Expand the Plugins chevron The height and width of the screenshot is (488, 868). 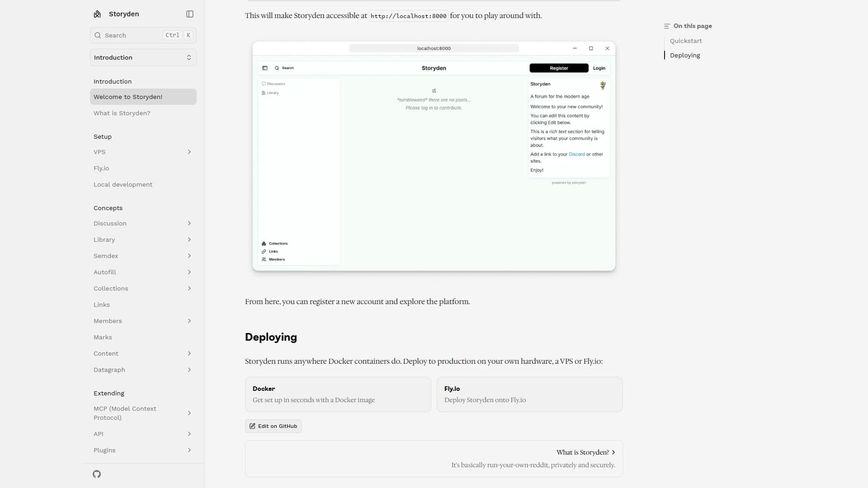coord(189,450)
